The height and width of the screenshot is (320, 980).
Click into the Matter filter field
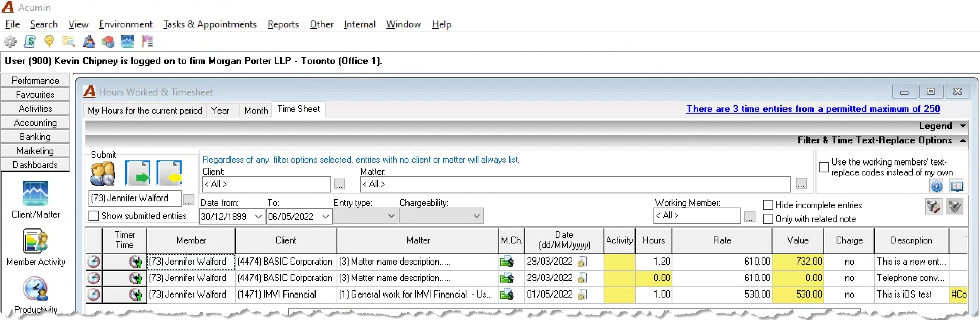click(575, 184)
